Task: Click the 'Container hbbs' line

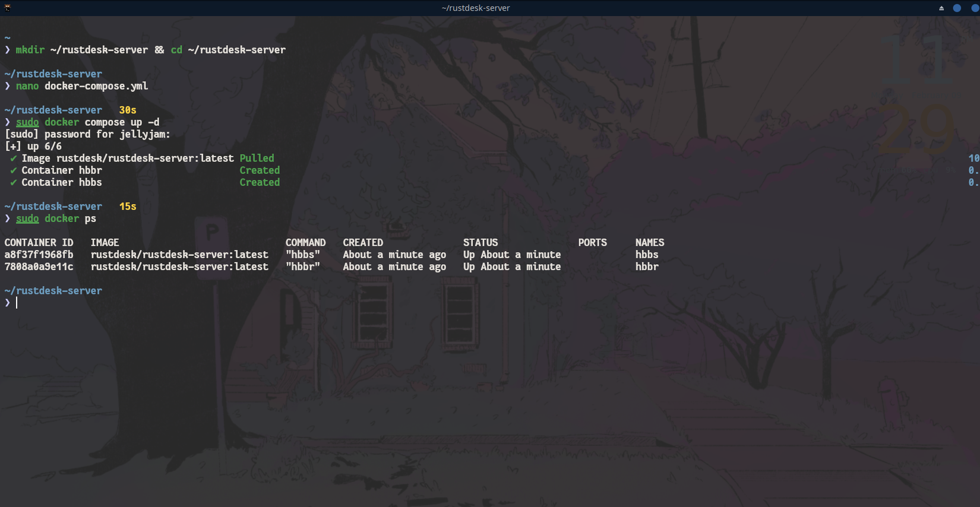Action: point(62,182)
